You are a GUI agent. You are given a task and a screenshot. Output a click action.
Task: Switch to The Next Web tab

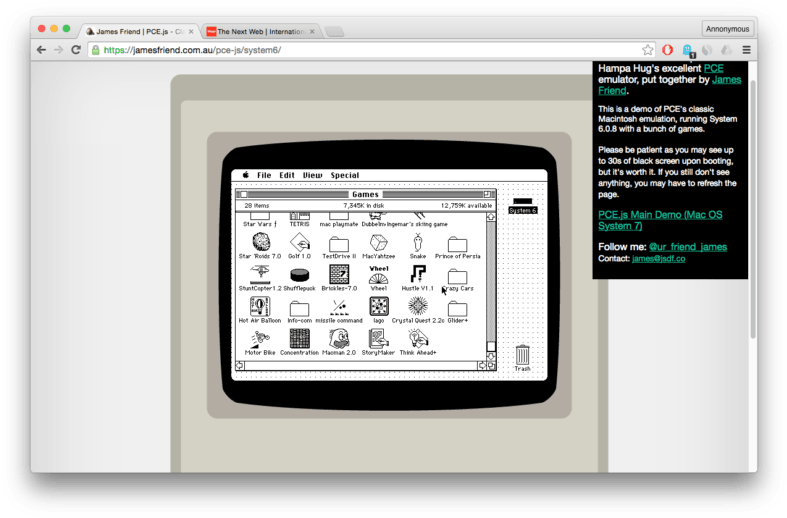point(258,31)
